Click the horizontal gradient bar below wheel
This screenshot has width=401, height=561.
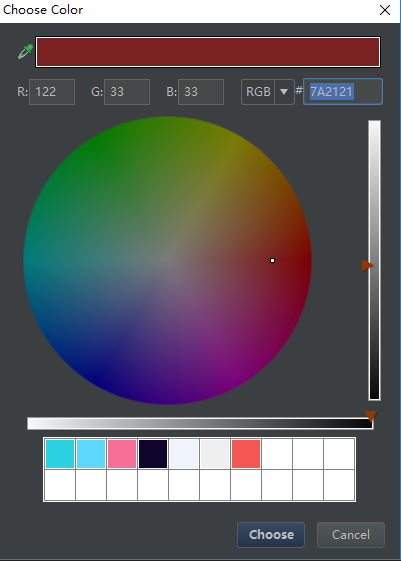(x=200, y=423)
